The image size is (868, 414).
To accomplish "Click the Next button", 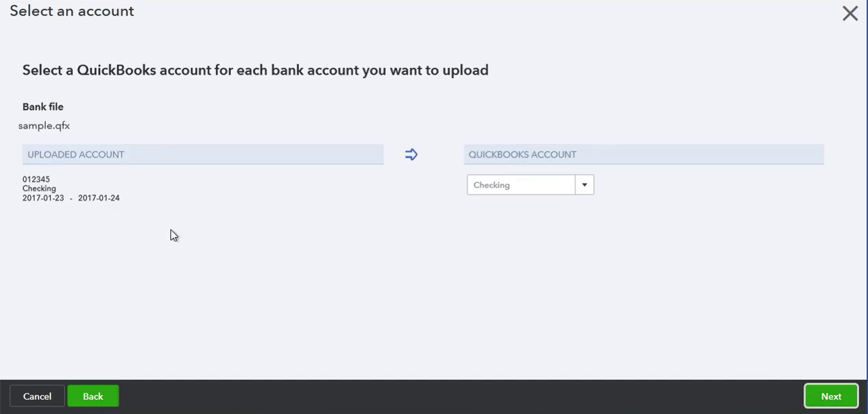I will 831,396.
